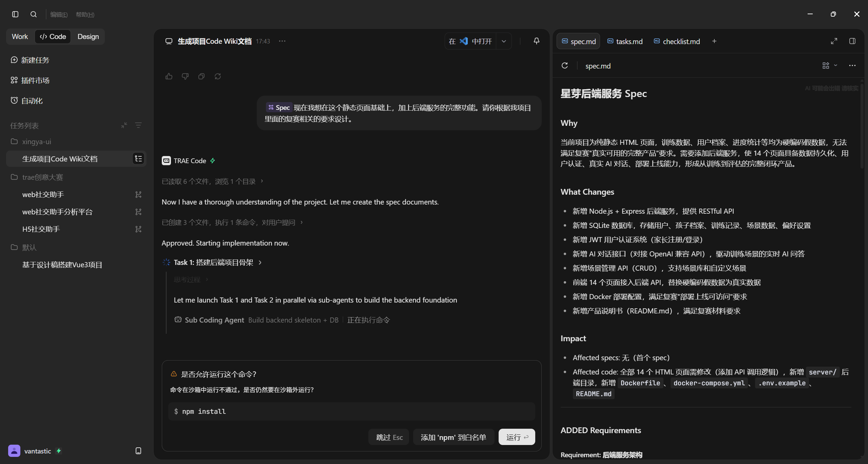Open the vantastic user profile avatar
868x464 pixels.
[14, 451]
